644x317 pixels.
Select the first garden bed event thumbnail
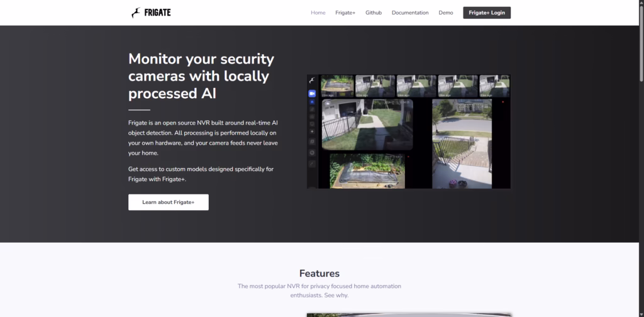pyautogui.click(x=337, y=86)
